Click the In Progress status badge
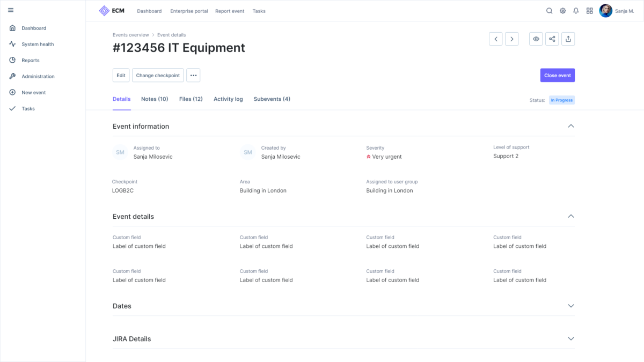 point(561,100)
